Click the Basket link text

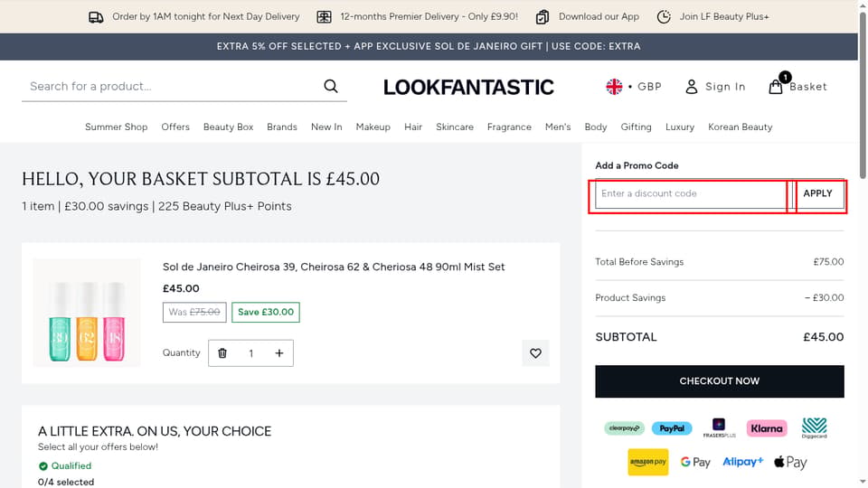point(808,87)
